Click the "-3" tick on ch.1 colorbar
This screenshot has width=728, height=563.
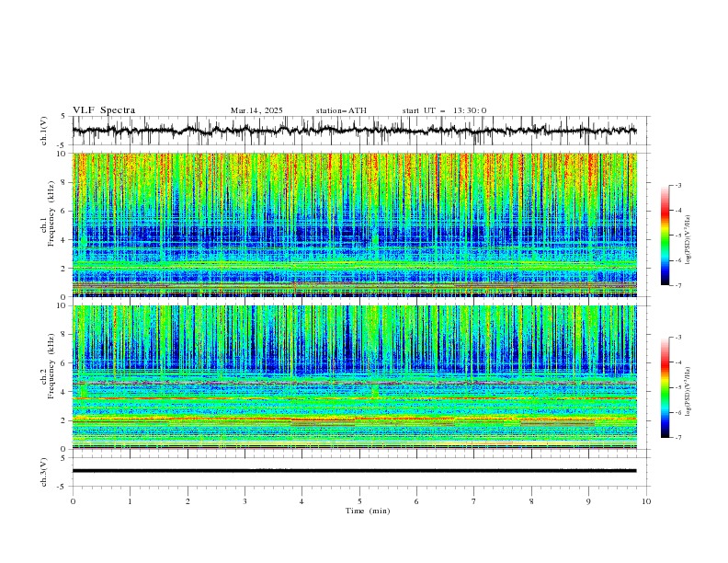click(677, 185)
